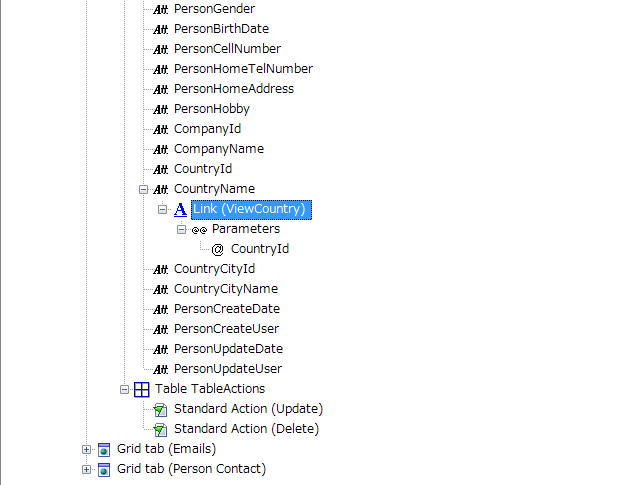Screen dimensions: 633x485
Task: Click the PersonGender attribute icon
Action: click(160, 9)
